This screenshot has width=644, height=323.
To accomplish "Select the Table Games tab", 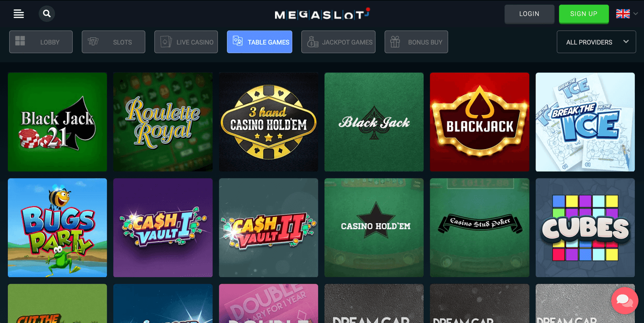I will [259, 42].
